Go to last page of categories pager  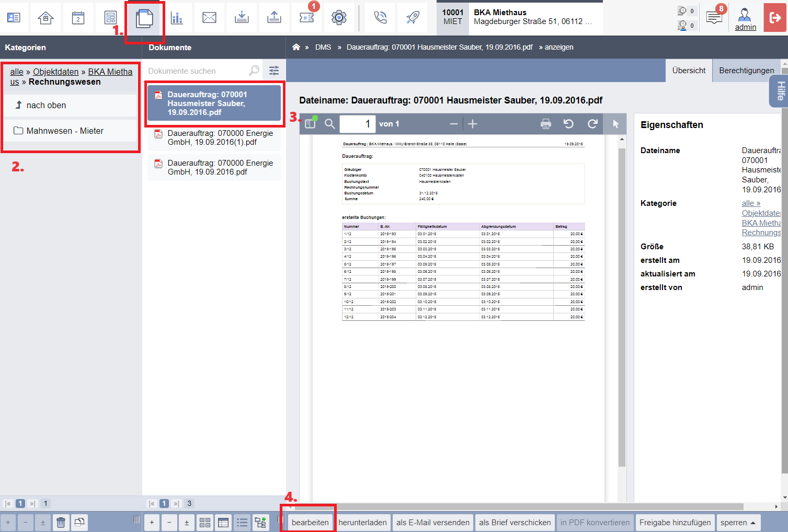[x=32, y=504]
